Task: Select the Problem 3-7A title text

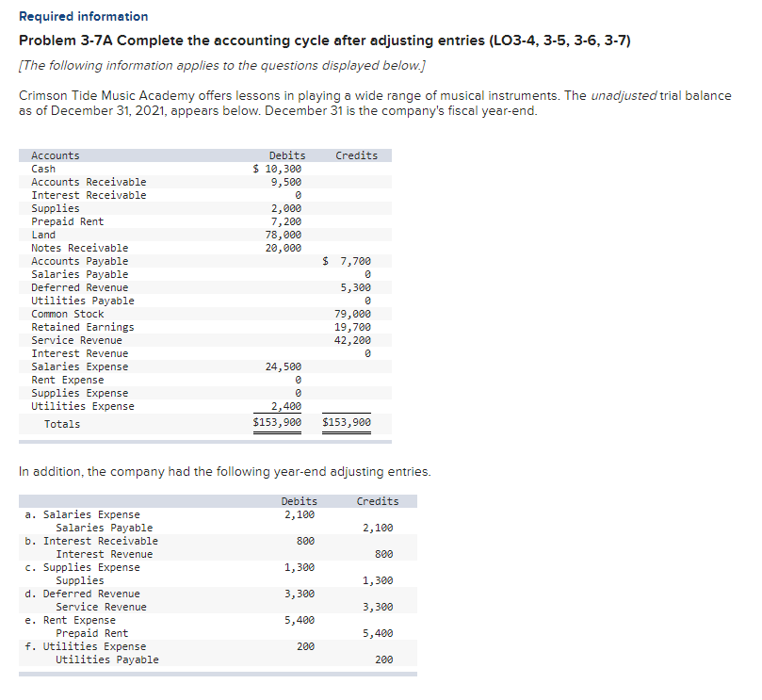Action: (x=325, y=41)
